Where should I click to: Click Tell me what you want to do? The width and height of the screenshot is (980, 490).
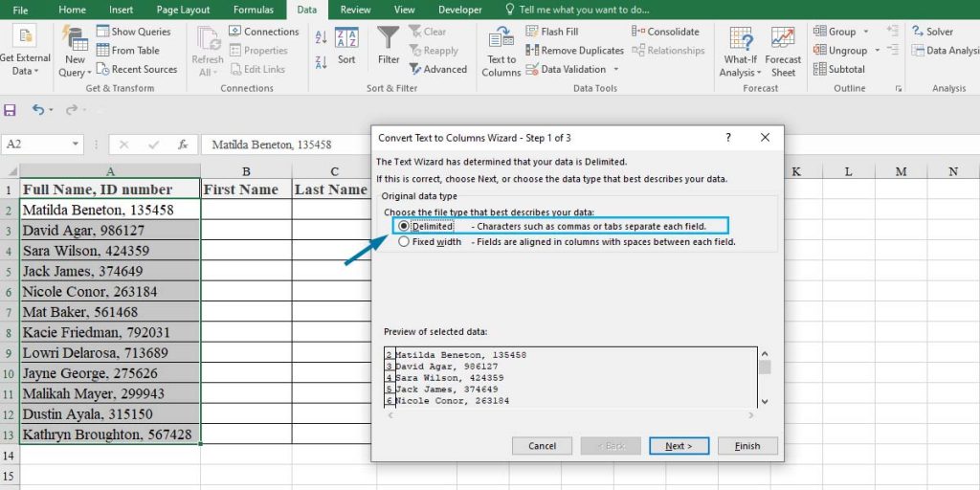tap(576, 10)
